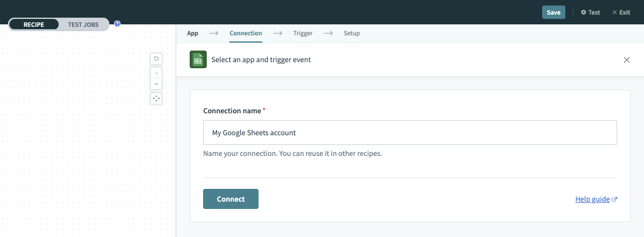This screenshot has height=237, width=644.
Task: Open the Help guide link
Action: pyautogui.click(x=596, y=199)
